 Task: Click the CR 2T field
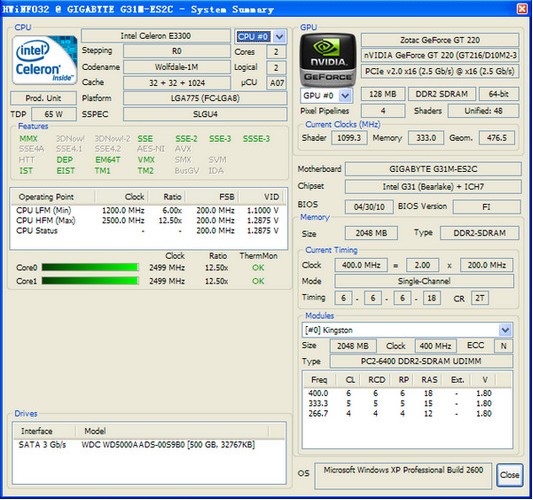point(480,298)
